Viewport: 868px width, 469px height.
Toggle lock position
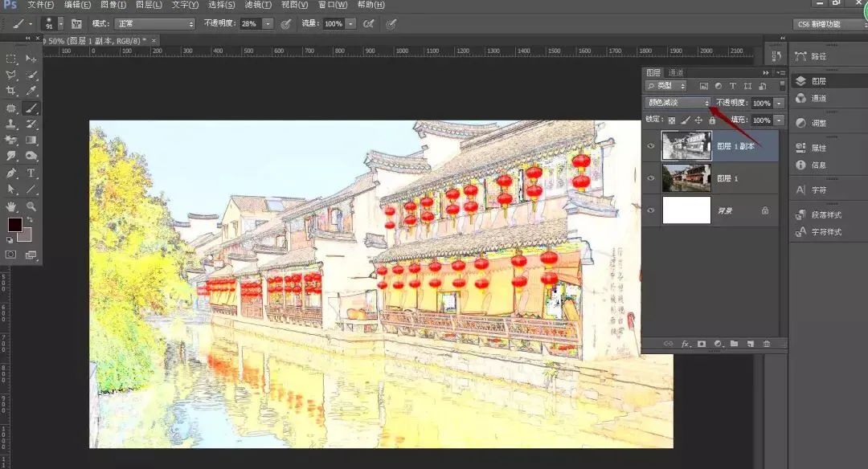click(x=698, y=120)
